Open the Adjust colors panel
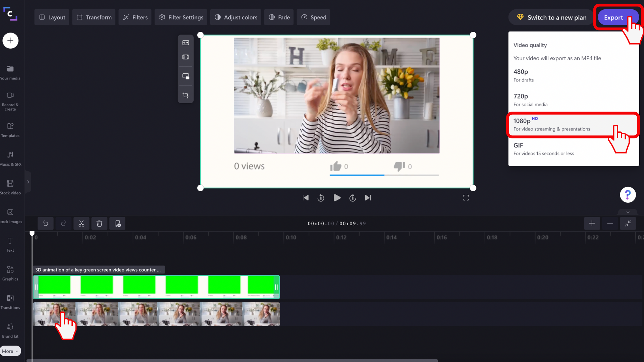 click(x=235, y=17)
